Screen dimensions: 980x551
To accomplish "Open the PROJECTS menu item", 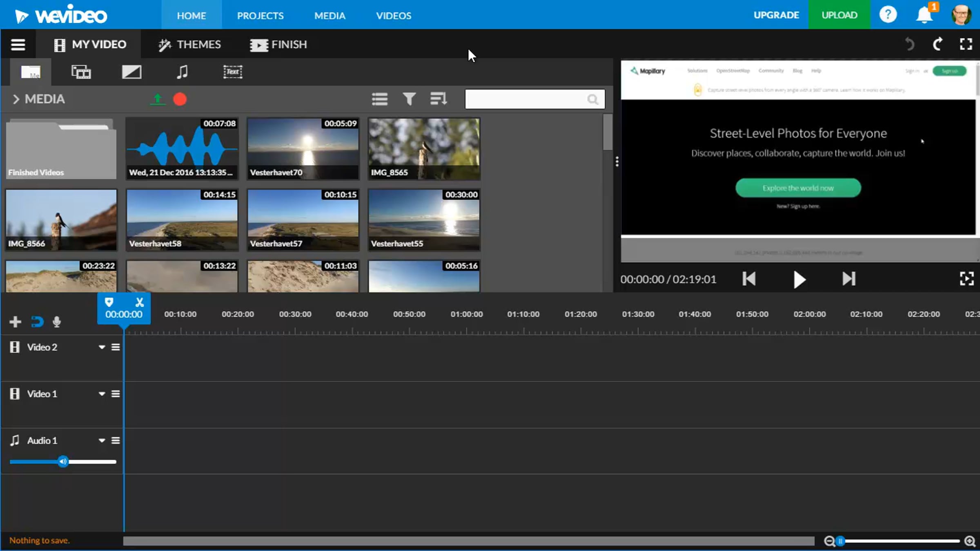I will (260, 16).
